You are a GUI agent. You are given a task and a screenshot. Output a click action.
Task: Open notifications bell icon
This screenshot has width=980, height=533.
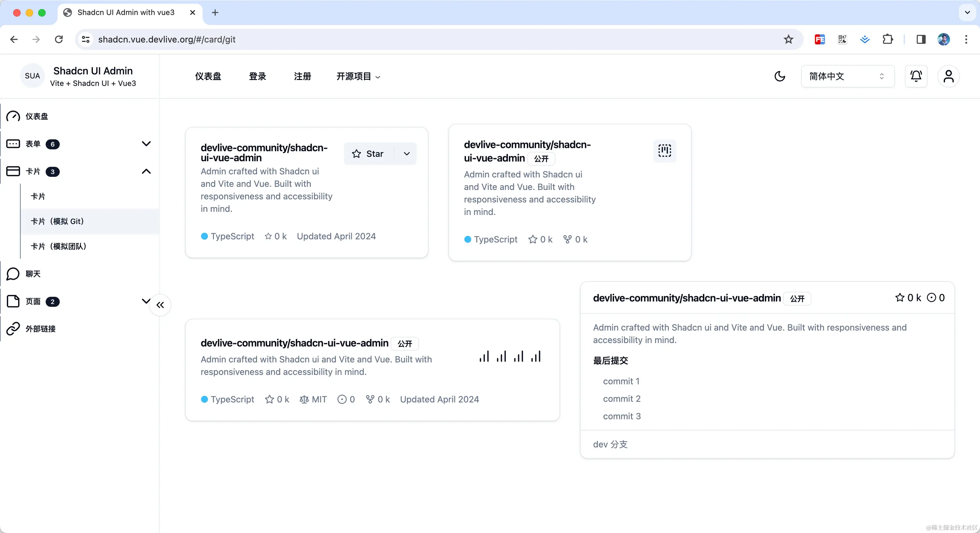[916, 76]
